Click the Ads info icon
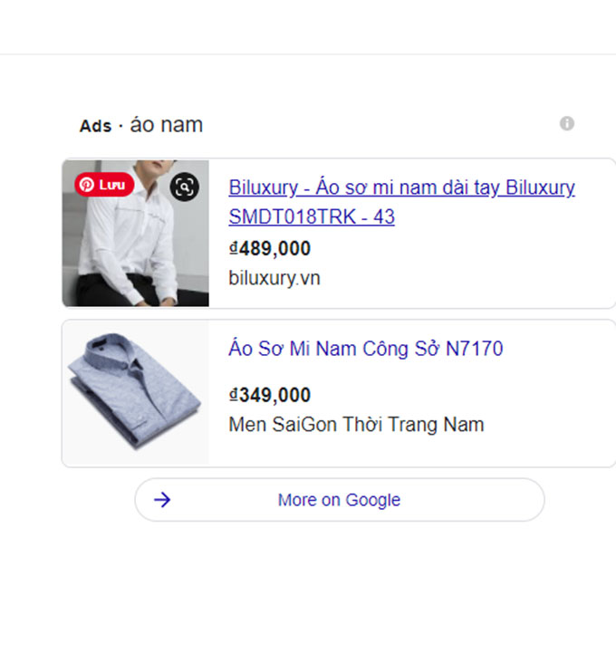 567,123
